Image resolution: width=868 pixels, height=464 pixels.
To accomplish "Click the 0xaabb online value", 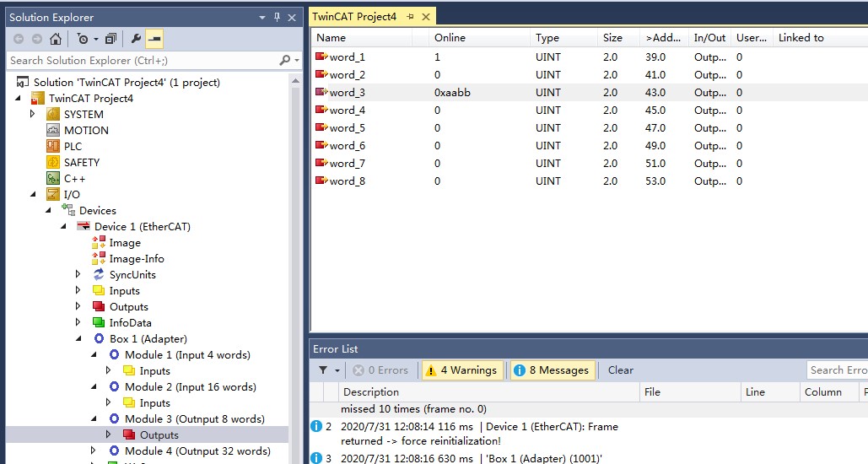I will pos(452,93).
